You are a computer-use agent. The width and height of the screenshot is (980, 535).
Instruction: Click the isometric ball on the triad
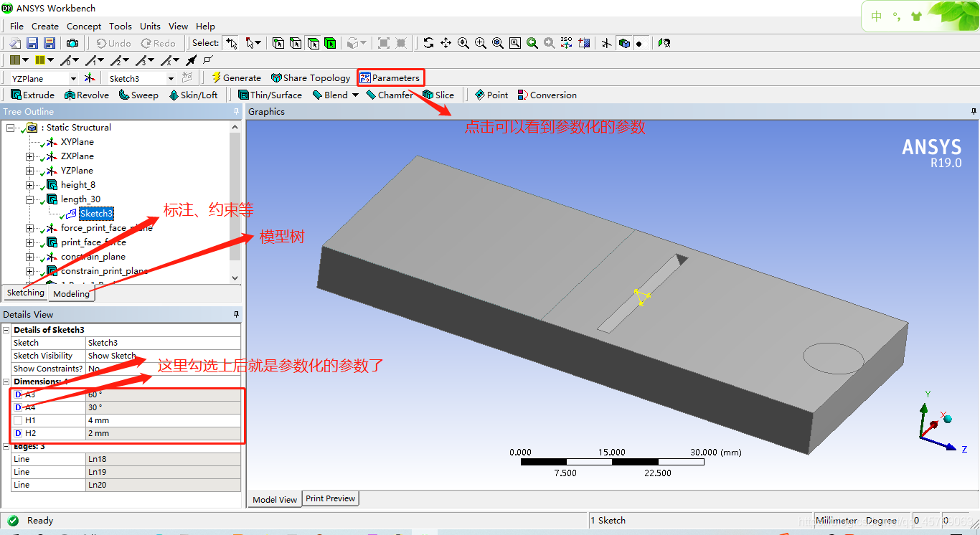(947, 419)
